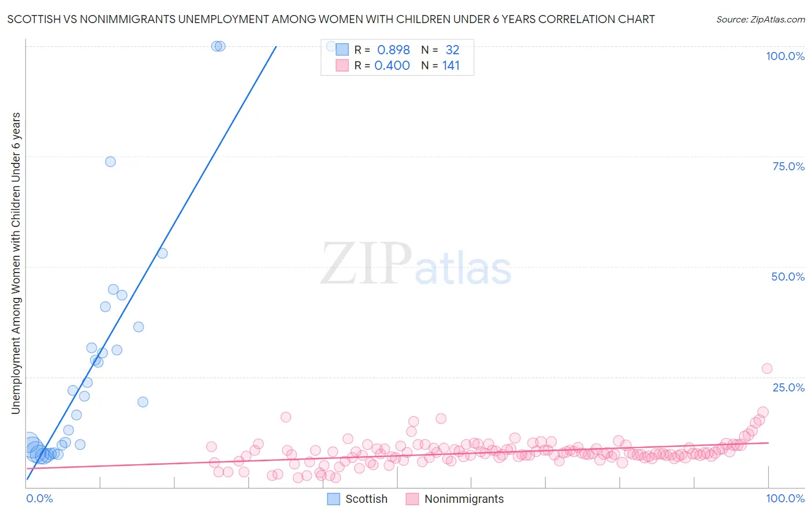Image resolution: width=812 pixels, height=515 pixels.
Task: Click the 100.0% x-axis label at bottom right
Action: 785,498
